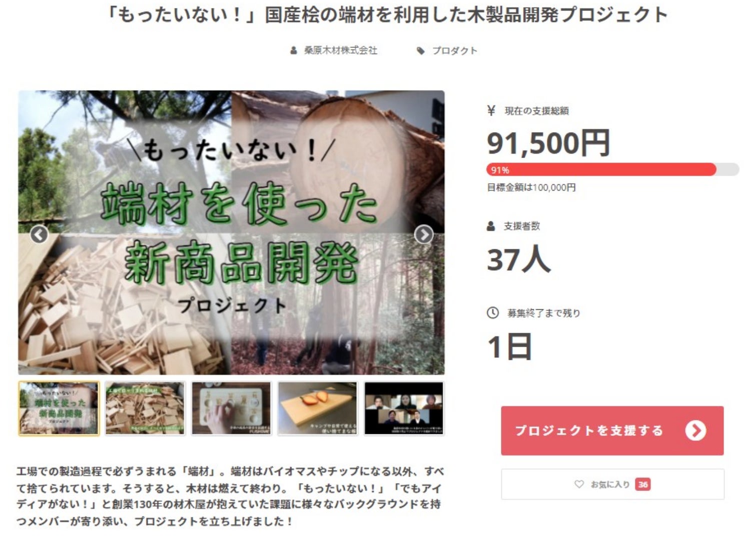756x536 pixels.
Task: Advance the slideshow with the right arrow
Action: click(424, 234)
